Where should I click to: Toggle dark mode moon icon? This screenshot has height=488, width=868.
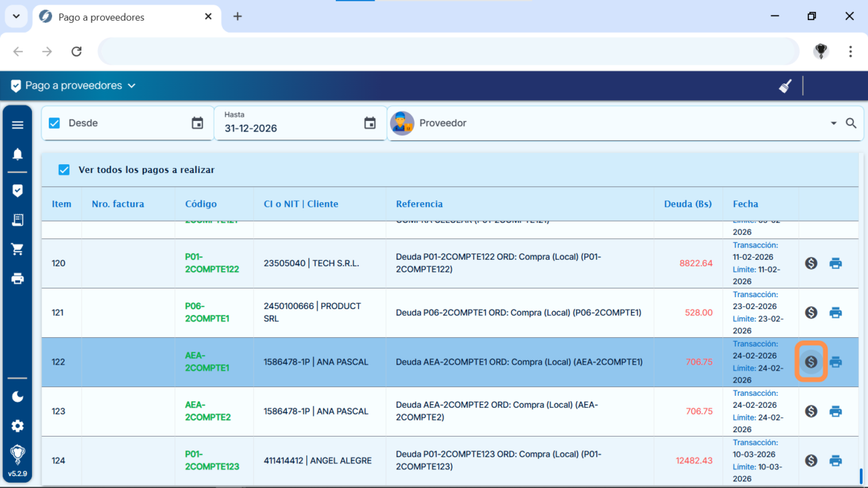tap(17, 397)
